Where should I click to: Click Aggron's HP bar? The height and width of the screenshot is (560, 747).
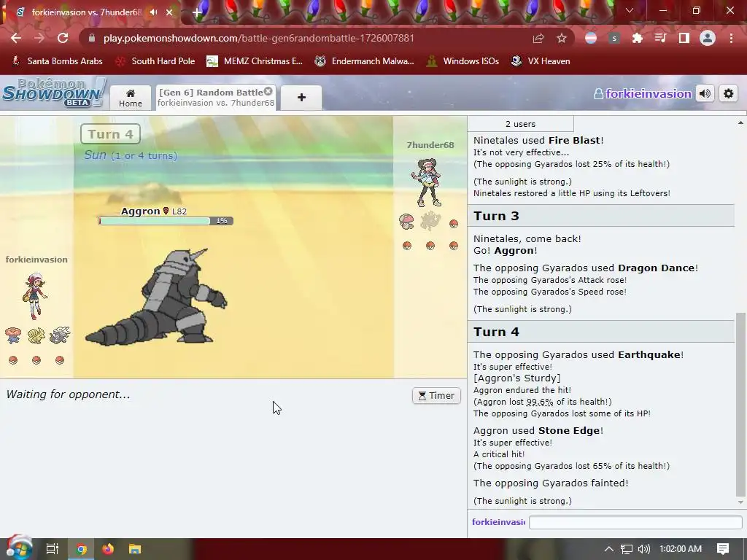coord(166,221)
